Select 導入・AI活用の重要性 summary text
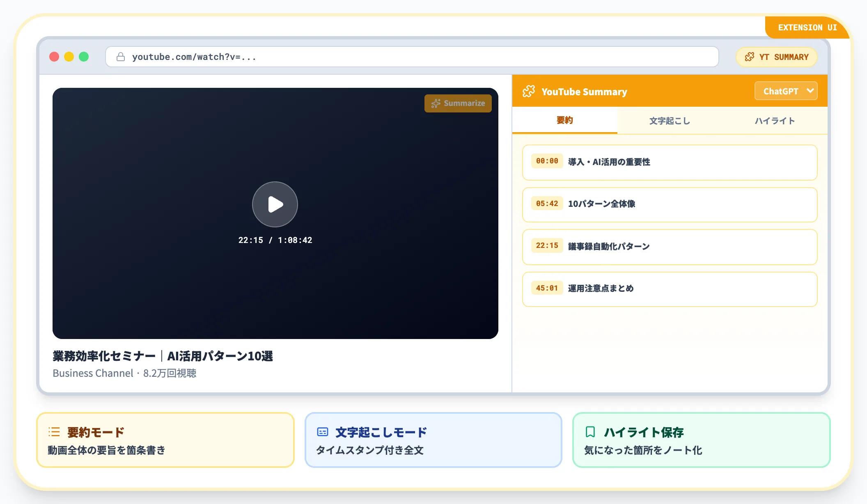The height and width of the screenshot is (504, 867). (x=609, y=162)
